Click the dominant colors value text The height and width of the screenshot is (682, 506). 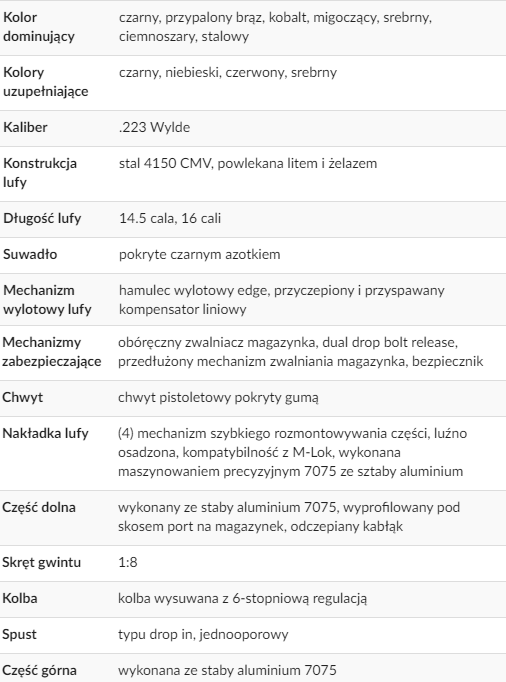tap(275, 27)
